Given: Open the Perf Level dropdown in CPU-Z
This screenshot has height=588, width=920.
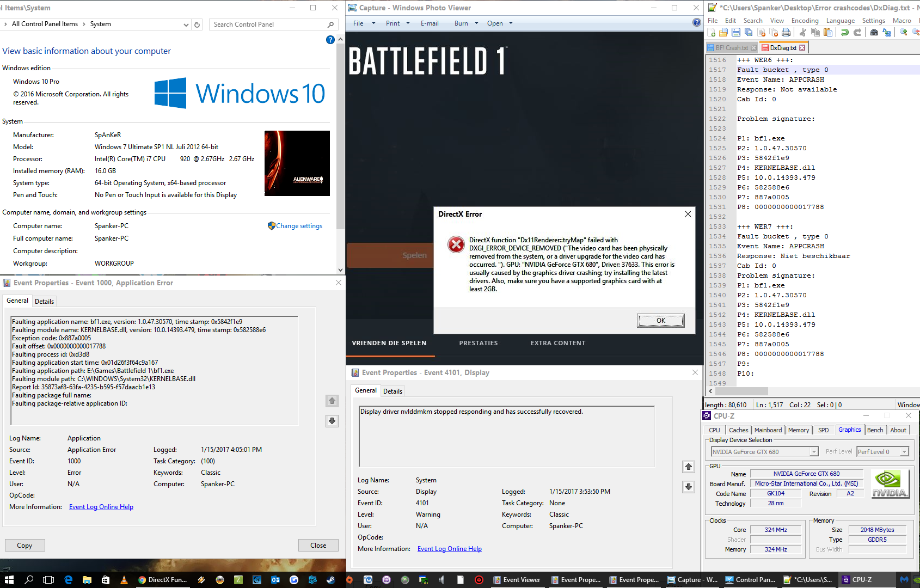Looking at the screenshot, I should 882,452.
